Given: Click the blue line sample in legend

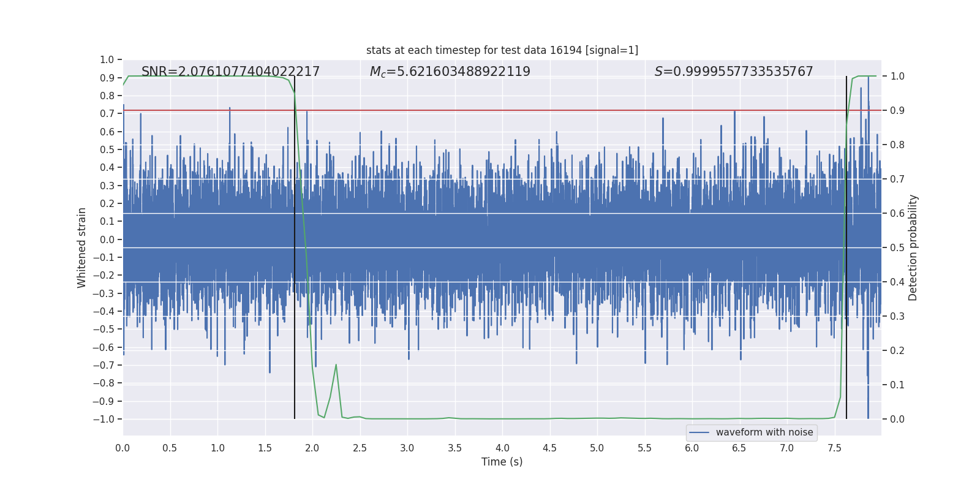Looking at the screenshot, I should tap(699, 432).
